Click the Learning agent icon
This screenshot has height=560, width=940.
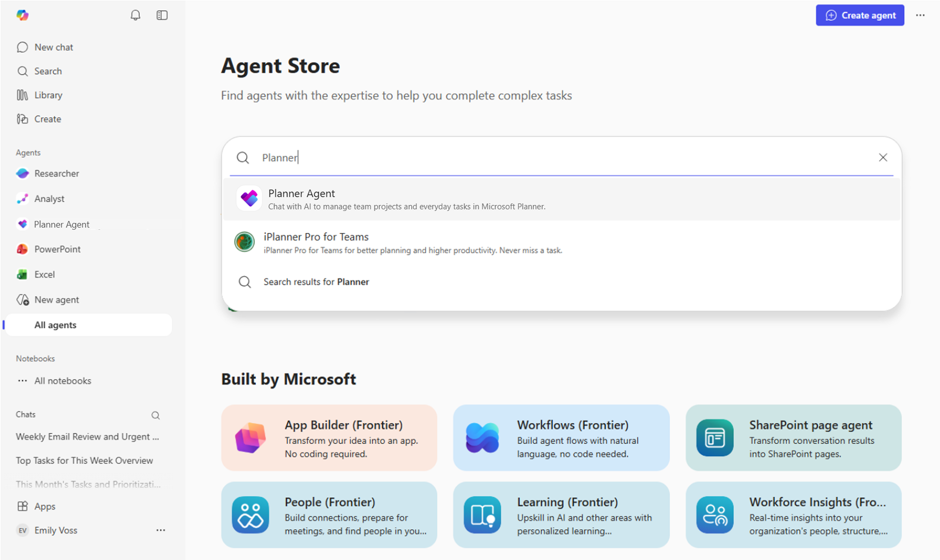click(x=483, y=515)
